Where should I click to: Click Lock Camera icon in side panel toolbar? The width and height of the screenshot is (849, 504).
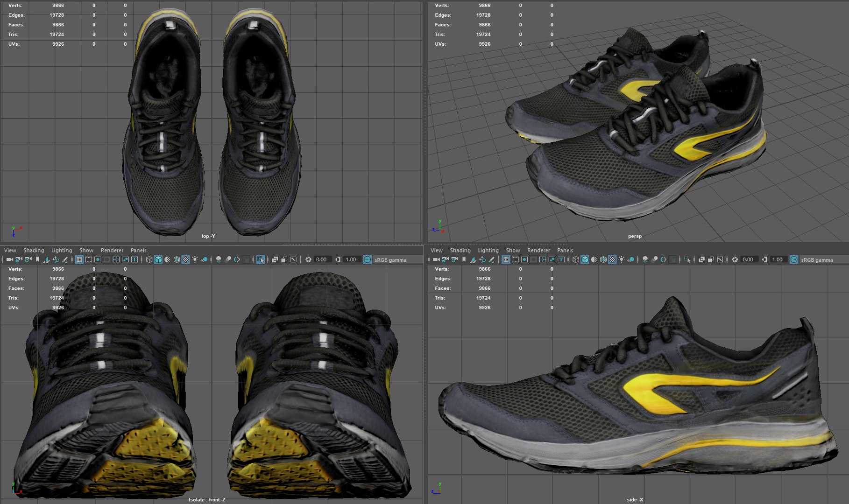(x=446, y=259)
